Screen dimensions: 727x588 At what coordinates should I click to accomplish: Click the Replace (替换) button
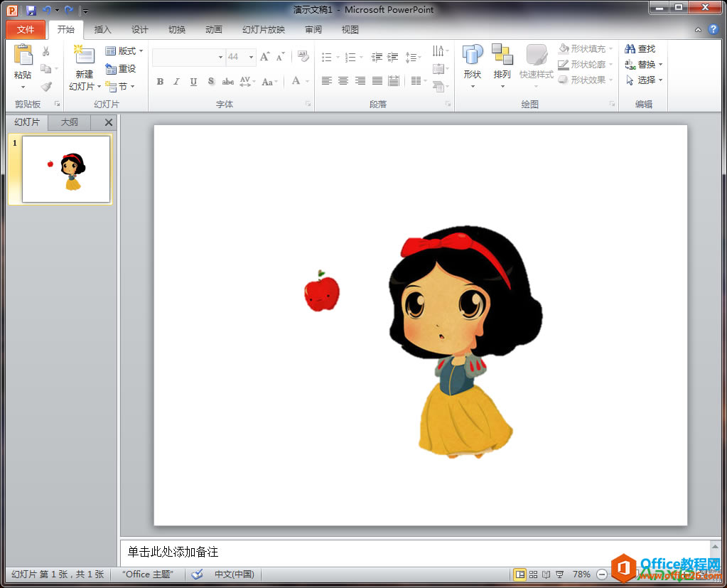[644, 64]
